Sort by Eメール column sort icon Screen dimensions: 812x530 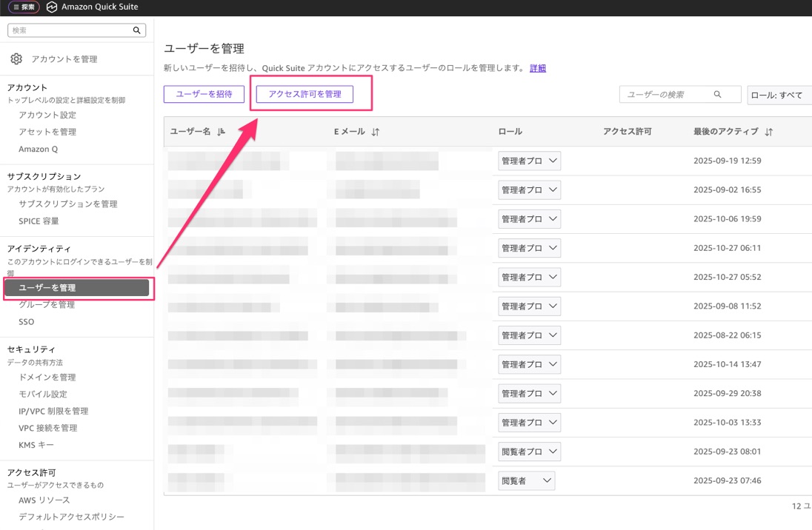click(x=376, y=132)
